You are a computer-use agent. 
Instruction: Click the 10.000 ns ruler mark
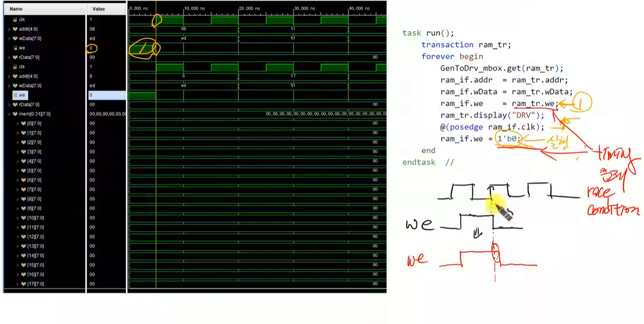[195, 8]
